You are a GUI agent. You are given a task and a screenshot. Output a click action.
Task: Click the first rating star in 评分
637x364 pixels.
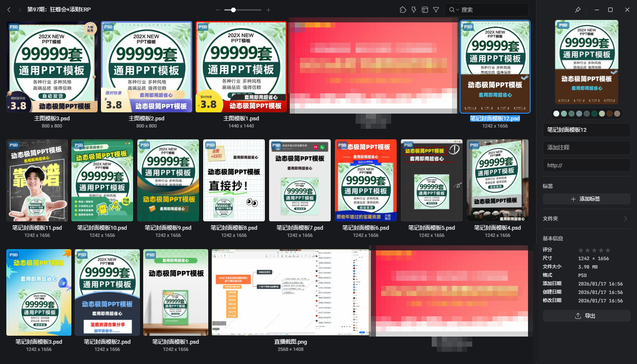click(581, 250)
